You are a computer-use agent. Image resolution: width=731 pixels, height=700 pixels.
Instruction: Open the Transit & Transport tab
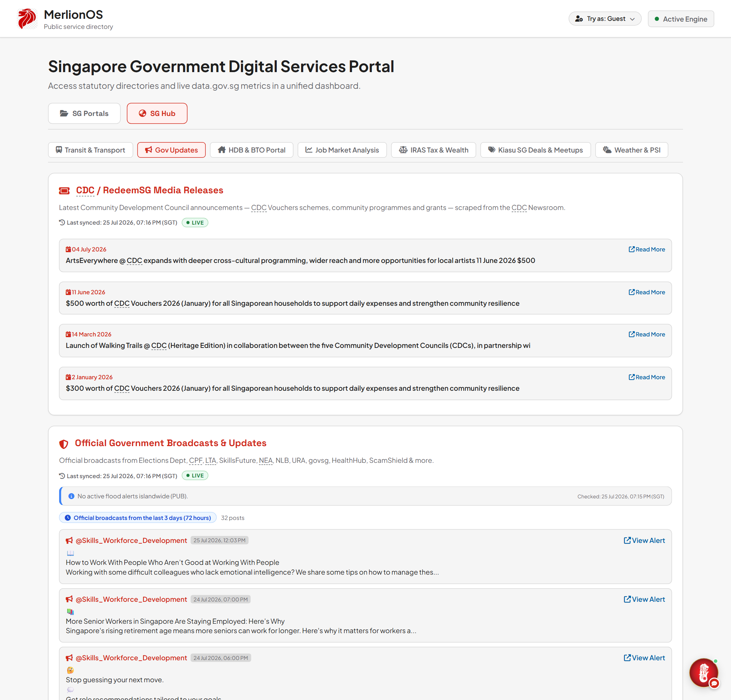[90, 150]
